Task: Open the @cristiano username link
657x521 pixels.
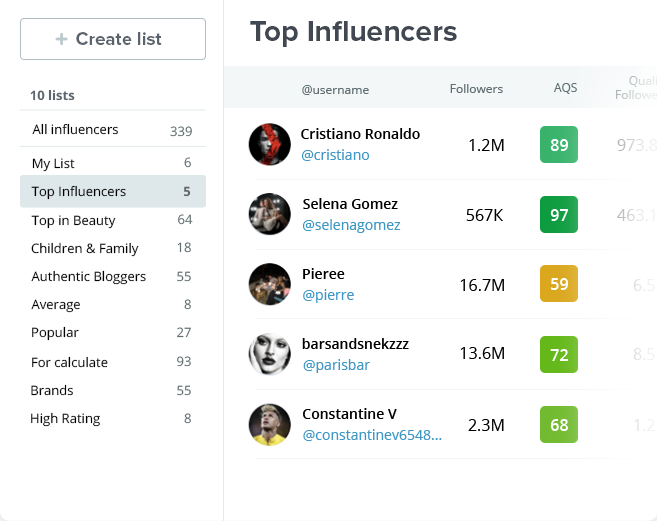Action: point(335,155)
